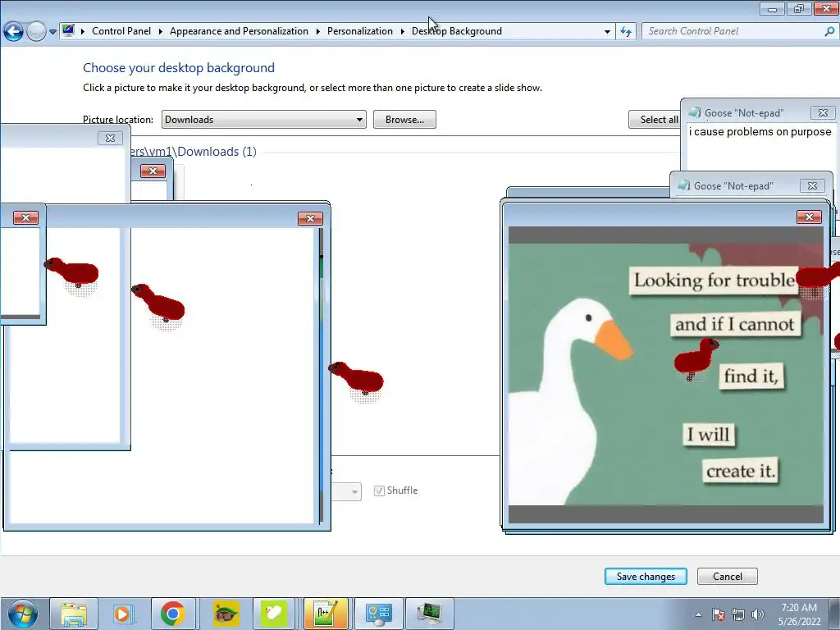Restore down the Control Panel window
Image resolution: width=840 pixels, height=630 pixels.
pos(799,8)
